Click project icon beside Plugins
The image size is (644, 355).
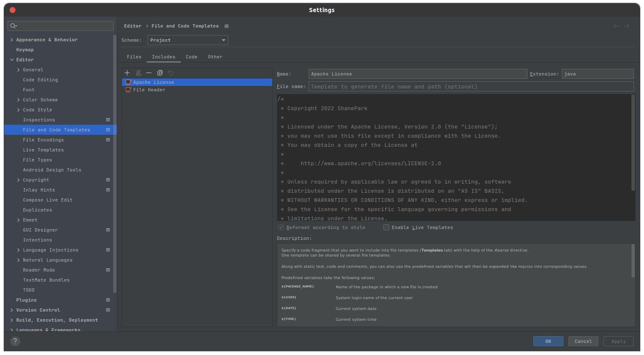coord(108,300)
